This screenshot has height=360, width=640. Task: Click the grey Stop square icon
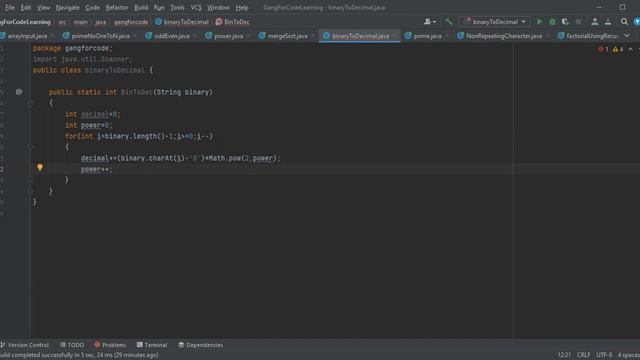coord(578,22)
